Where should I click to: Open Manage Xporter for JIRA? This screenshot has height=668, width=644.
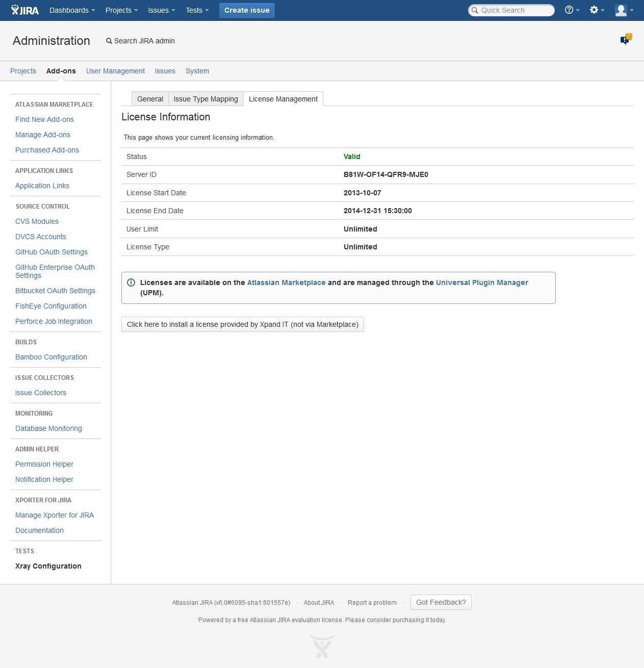click(x=55, y=515)
